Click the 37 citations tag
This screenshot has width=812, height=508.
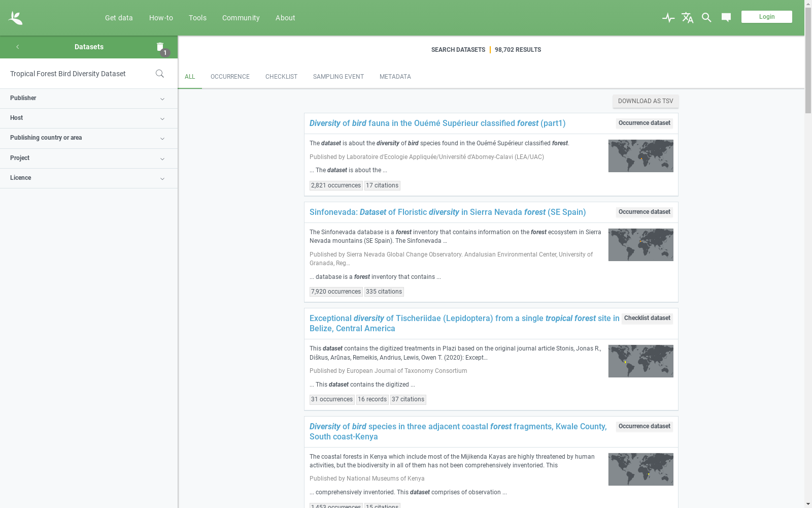408,399
